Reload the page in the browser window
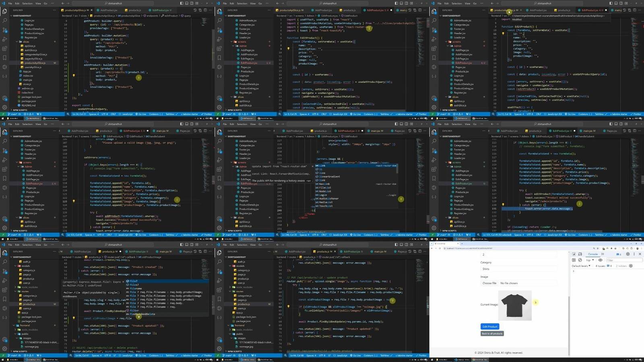Image resolution: width=644 pixels, height=362 pixels. pos(439,248)
